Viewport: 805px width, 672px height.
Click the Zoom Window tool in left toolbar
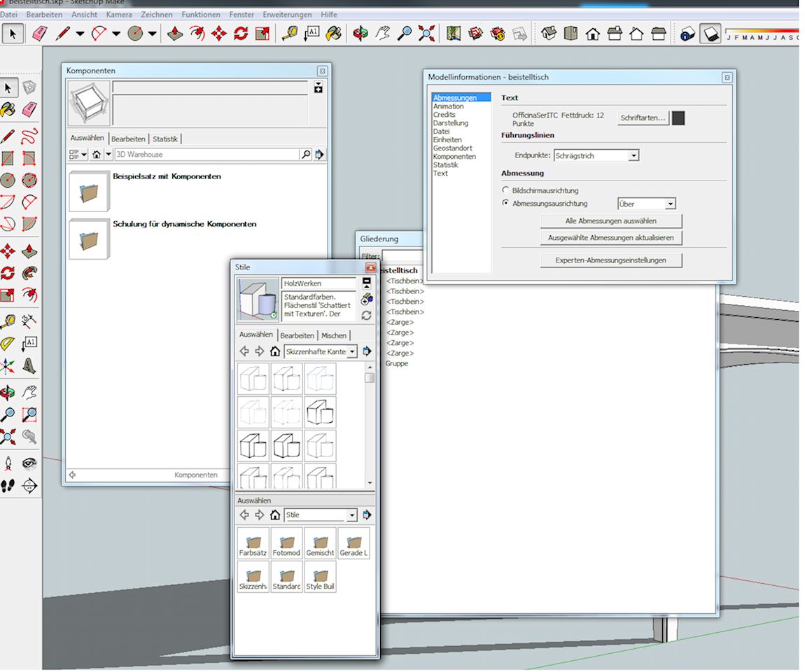tap(29, 414)
